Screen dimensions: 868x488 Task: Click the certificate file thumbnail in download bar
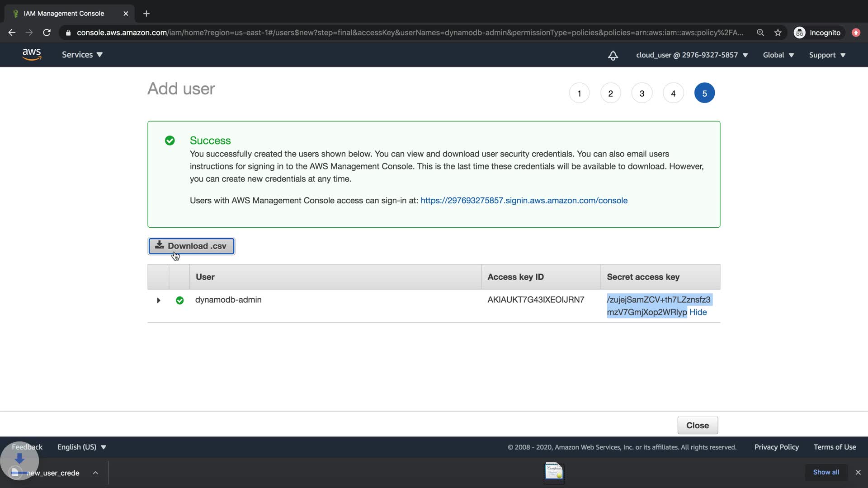[x=554, y=472]
